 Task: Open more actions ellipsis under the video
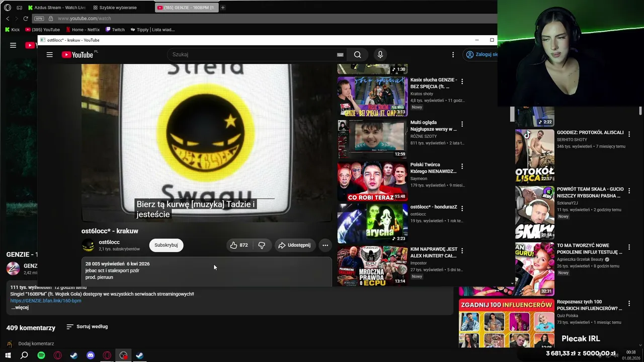click(325, 245)
